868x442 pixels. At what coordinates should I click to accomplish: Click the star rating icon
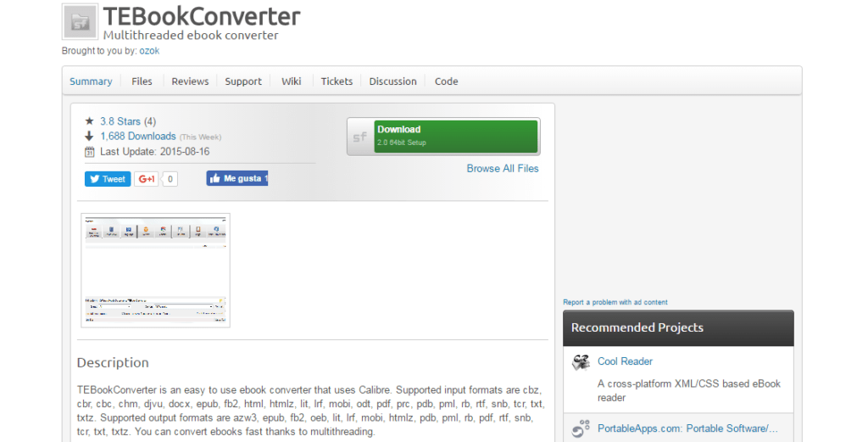(x=89, y=120)
